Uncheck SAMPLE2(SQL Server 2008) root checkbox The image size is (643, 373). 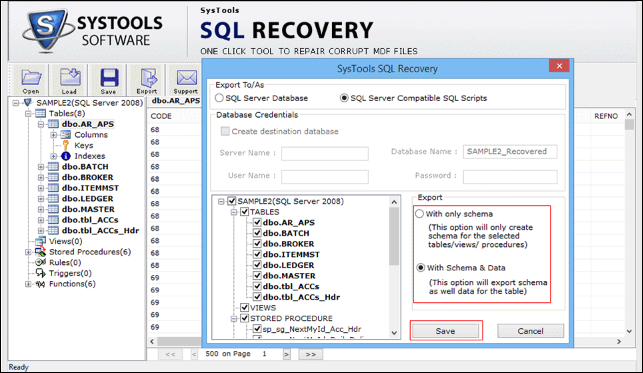[232, 201]
